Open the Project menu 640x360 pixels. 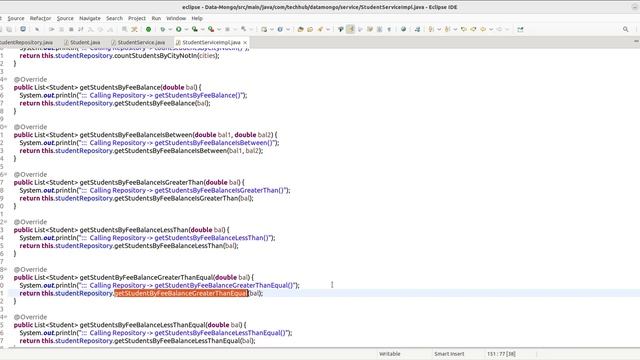click(x=137, y=18)
